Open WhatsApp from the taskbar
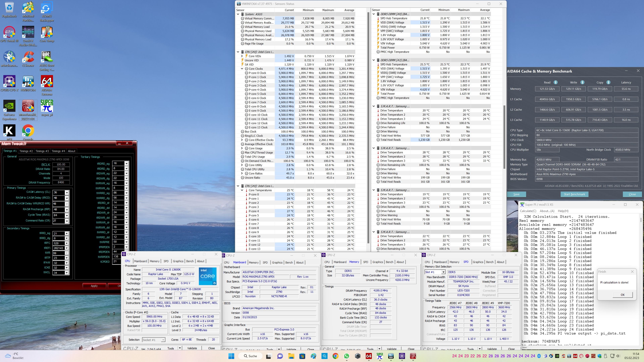644x362 pixels. pyautogui.click(x=346, y=356)
